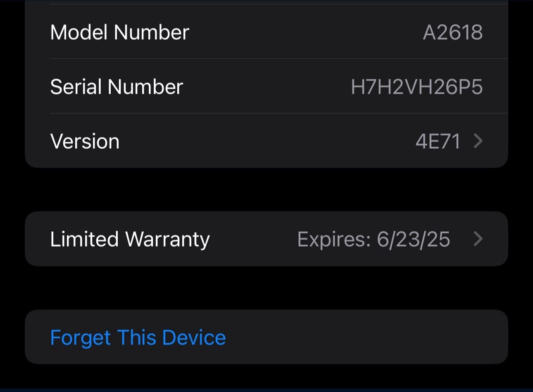The image size is (533, 392).
Task: Expand the Version row chevron arrow
Action: click(478, 141)
